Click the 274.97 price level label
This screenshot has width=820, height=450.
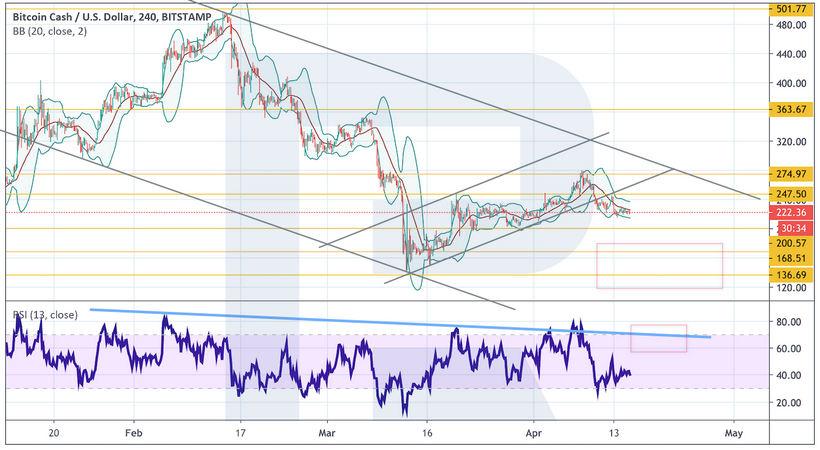tap(791, 174)
